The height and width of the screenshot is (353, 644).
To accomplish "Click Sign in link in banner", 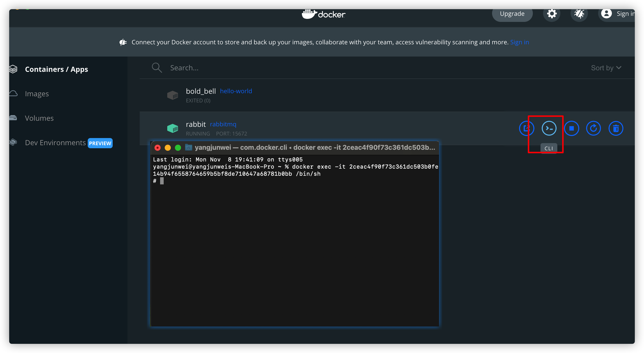I will pos(519,42).
